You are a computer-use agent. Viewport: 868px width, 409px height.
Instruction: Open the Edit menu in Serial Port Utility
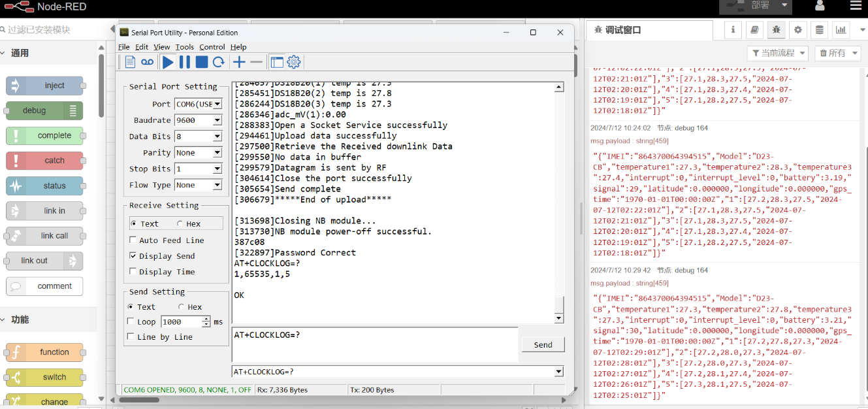coord(142,47)
